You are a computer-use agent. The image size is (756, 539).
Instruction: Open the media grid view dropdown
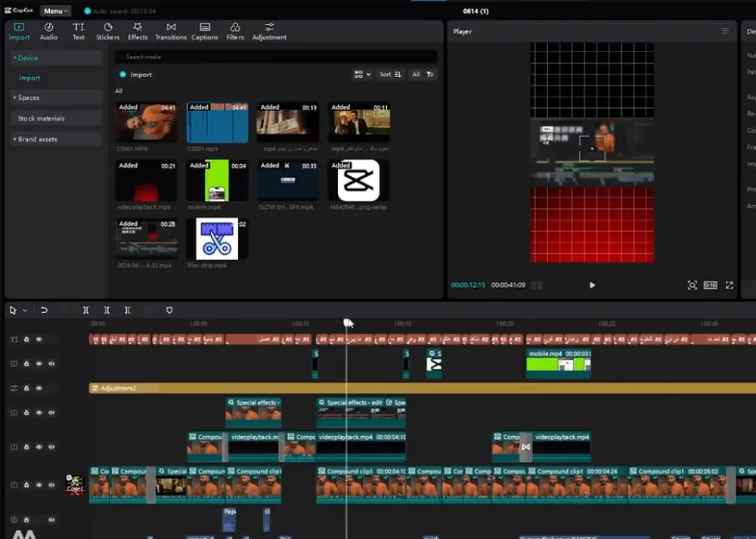[363, 74]
